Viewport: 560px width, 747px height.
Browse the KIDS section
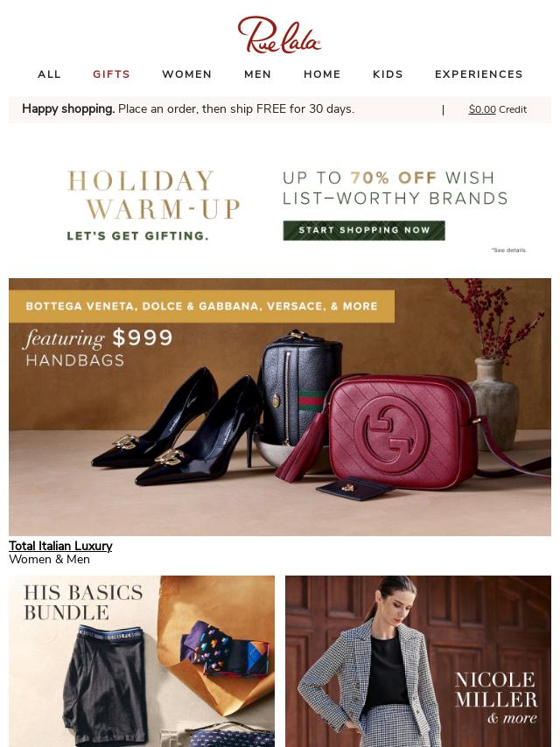click(388, 74)
